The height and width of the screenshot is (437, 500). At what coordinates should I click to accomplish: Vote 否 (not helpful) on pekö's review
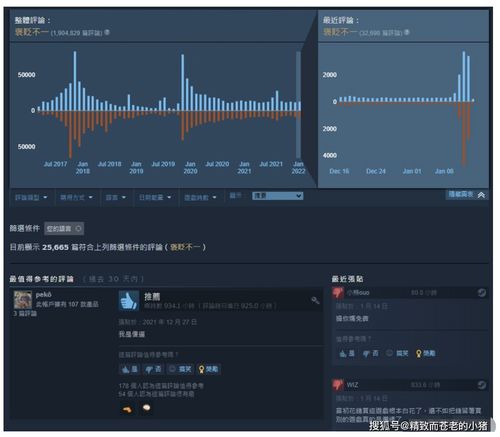click(x=153, y=369)
